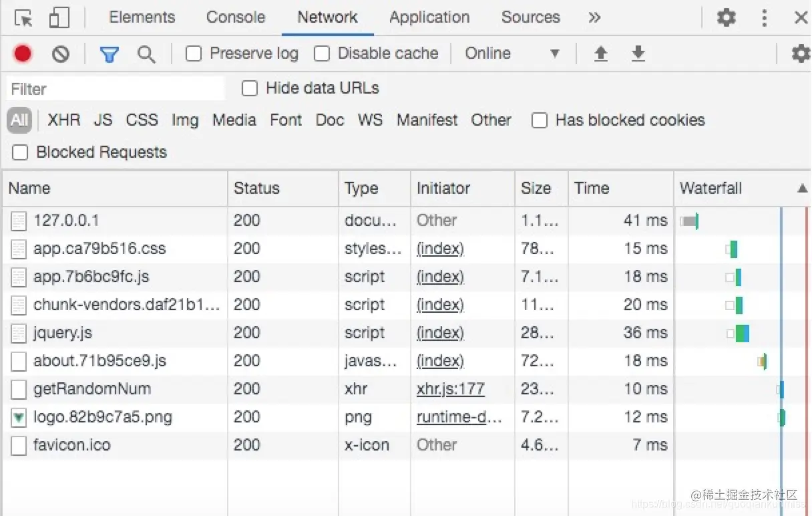Import HAR file using upload icon

[600, 53]
